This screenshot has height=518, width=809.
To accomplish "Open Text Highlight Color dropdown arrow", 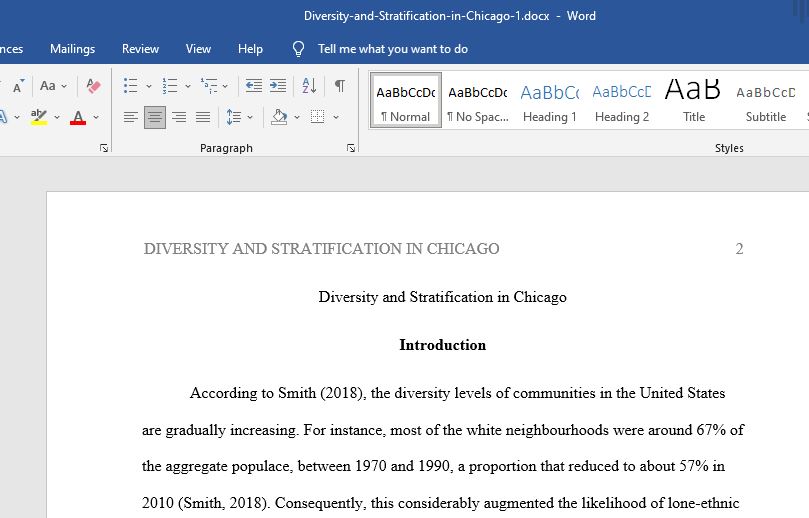I will click(57, 118).
